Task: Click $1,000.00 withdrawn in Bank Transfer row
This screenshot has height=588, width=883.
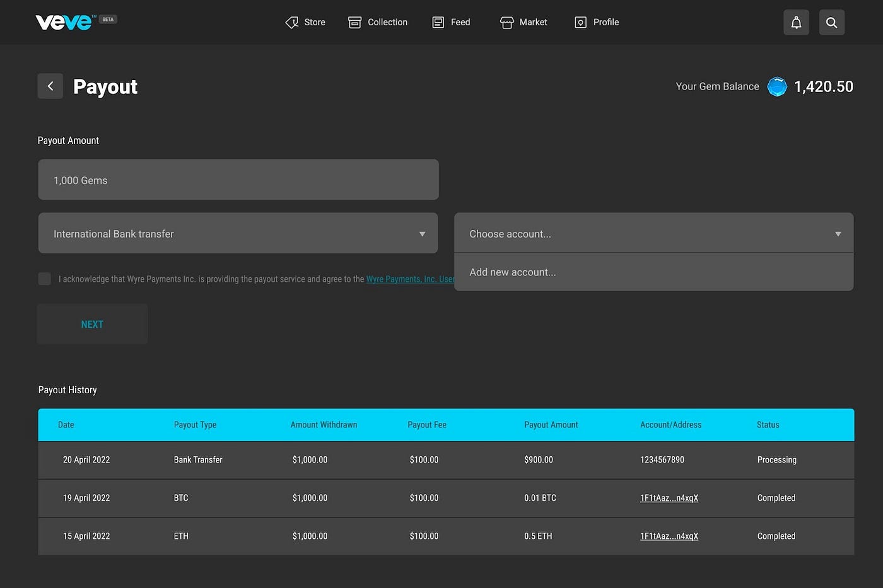Action: [310, 460]
